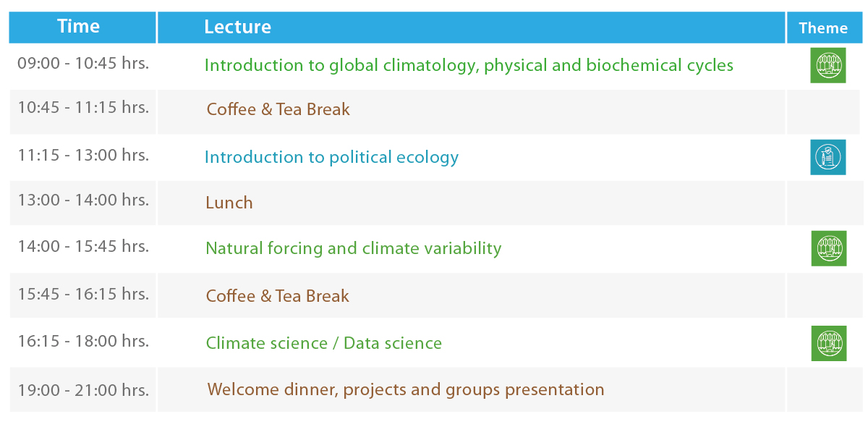Click the Lunch entry
Screen dimensions: 868x427
click(229, 203)
